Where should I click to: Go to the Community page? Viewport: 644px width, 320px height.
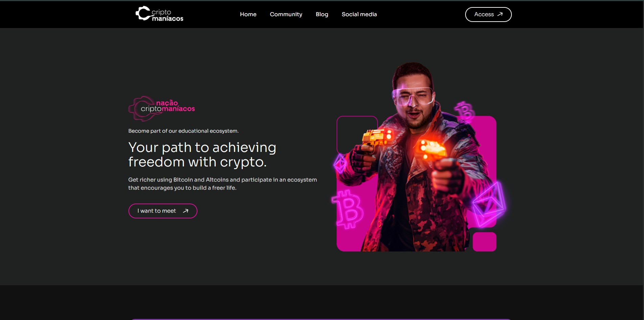(x=286, y=14)
